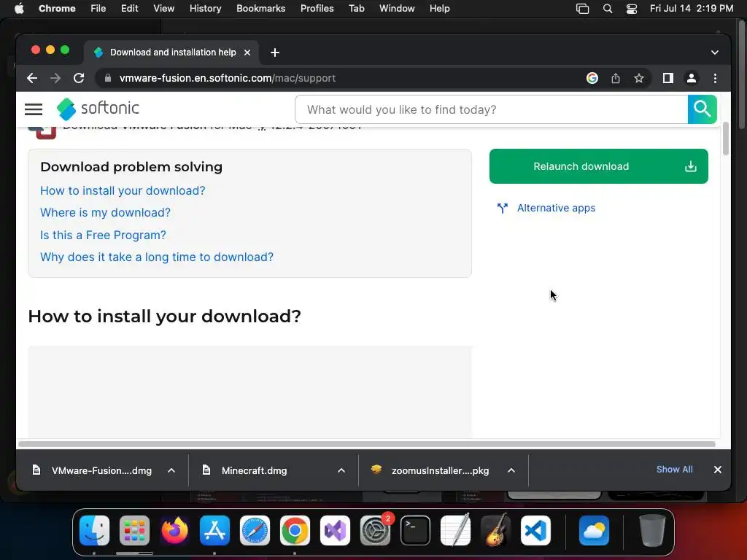Click the page vertical scrollbar thumb
The width and height of the screenshot is (747, 560).
tap(726, 139)
